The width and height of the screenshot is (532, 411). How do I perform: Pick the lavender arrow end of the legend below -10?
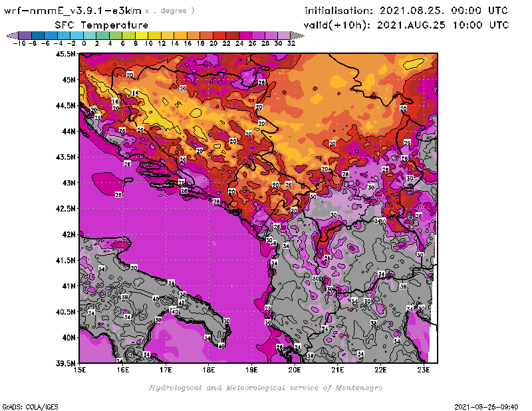point(13,35)
